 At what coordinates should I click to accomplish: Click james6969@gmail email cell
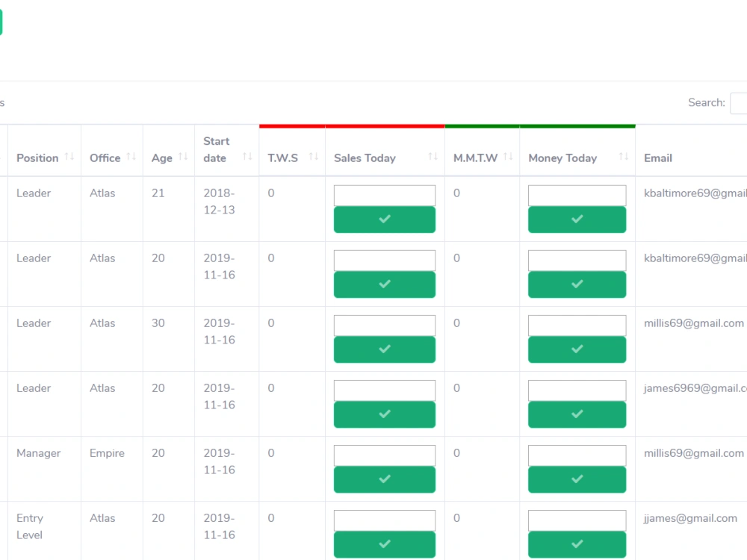point(695,388)
